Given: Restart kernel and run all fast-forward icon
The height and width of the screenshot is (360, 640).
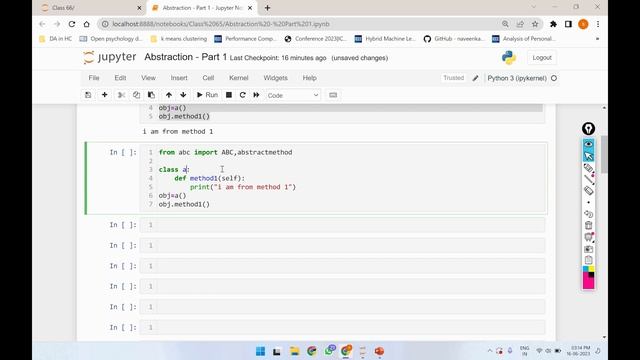Looking at the screenshot, I should [256, 95].
